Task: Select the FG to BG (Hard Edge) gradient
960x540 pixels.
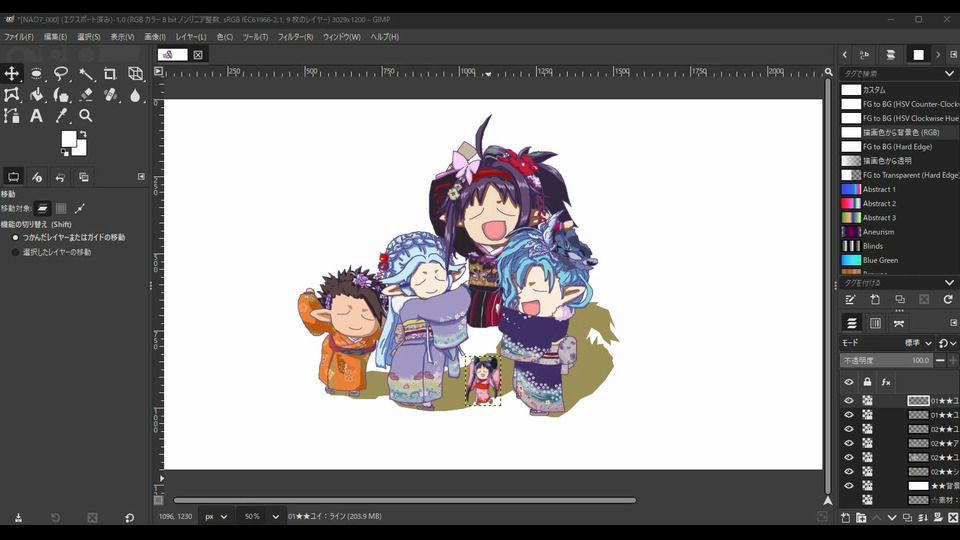Action: pyautogui.click(x=899, y=147)
